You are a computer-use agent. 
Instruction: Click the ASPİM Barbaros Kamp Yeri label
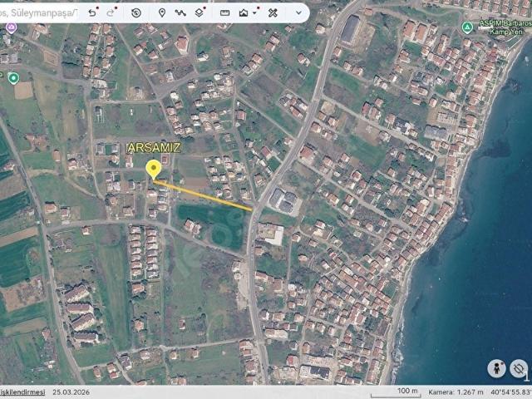tap(505, 27)
